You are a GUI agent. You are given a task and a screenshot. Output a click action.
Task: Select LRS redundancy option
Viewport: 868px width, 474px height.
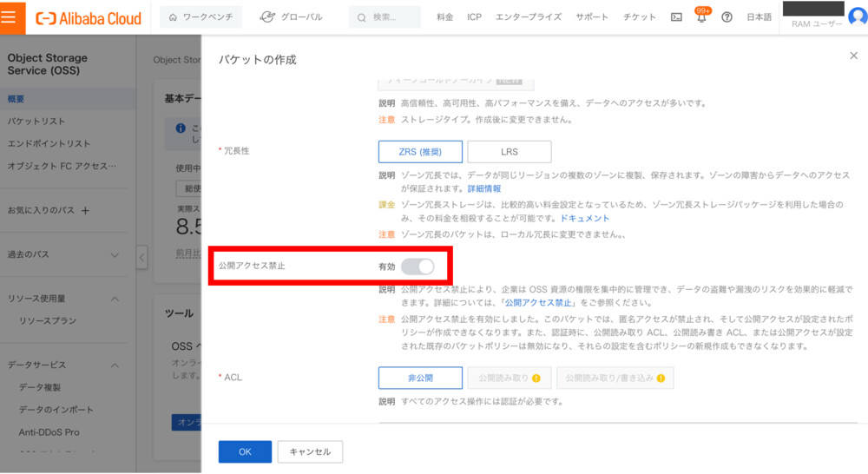click(x=509, y=152)
